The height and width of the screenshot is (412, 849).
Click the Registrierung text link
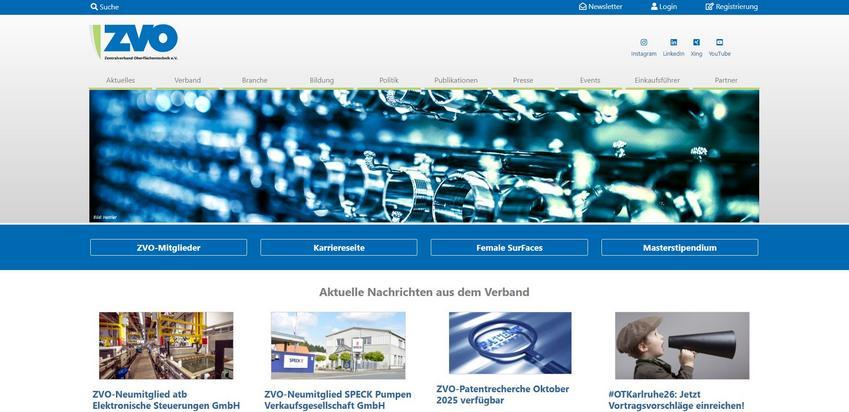point(737,6)
